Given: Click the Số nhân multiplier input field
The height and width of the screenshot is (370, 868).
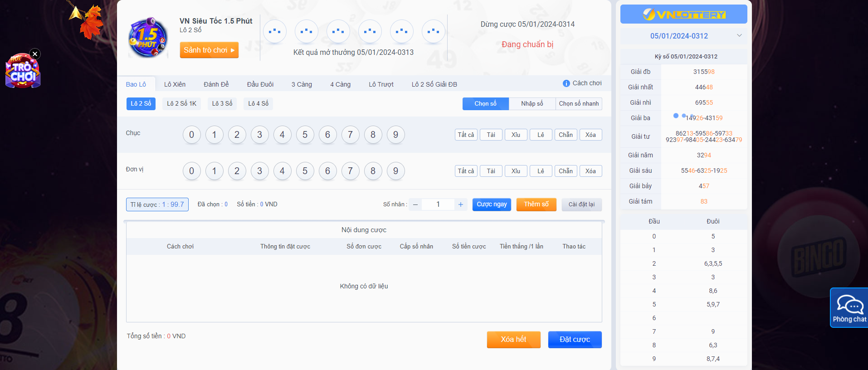Looking at the screenshot, I should tap(438, 204).
